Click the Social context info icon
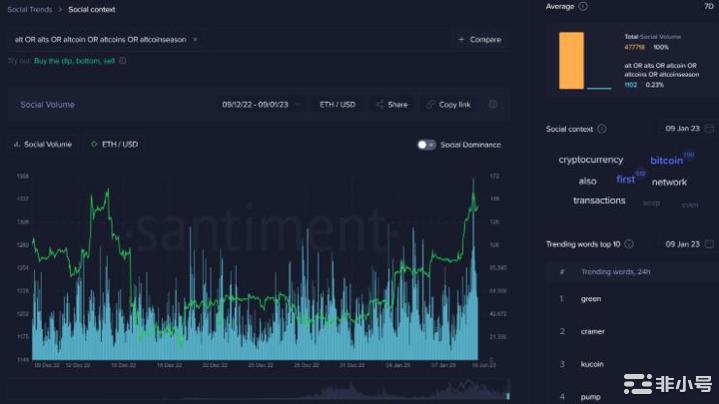 coord(602,129)
